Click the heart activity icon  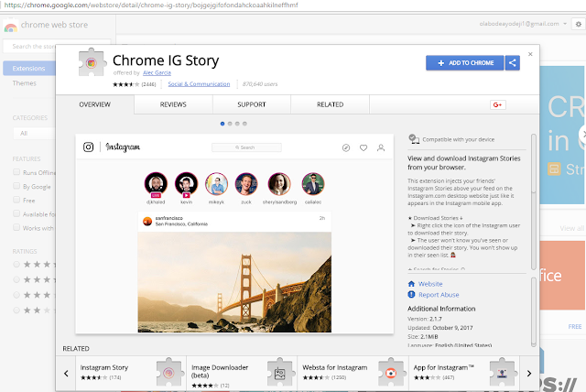click(x=364, y=148)
